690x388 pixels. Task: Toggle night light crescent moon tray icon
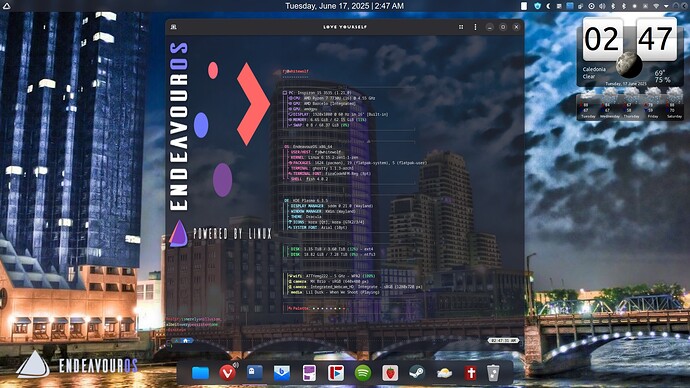click(548, 6)
